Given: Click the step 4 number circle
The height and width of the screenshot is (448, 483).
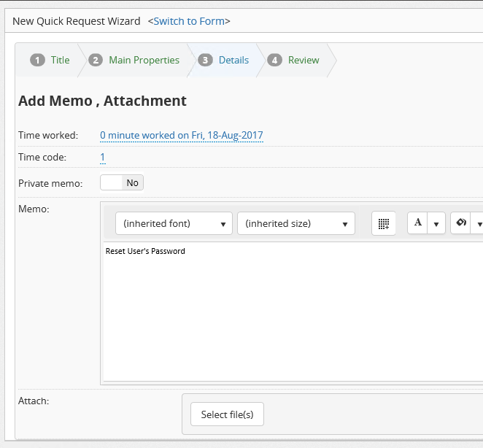Looking at the screenshot, I should point(274,60).
